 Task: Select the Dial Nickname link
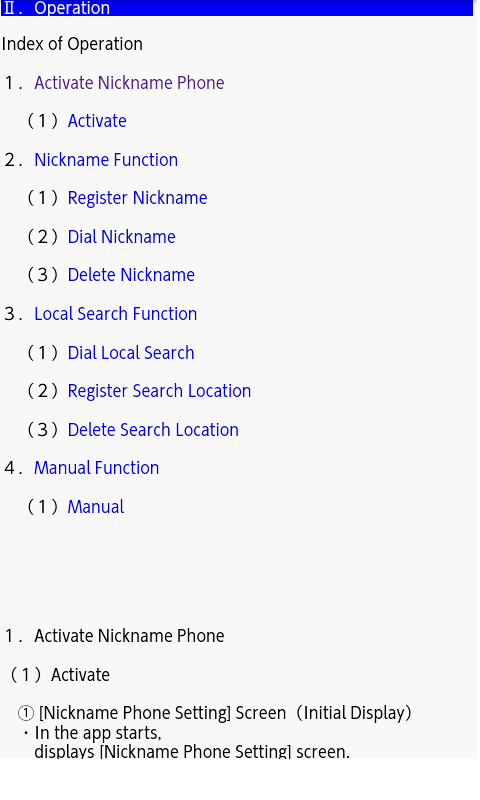121,237
